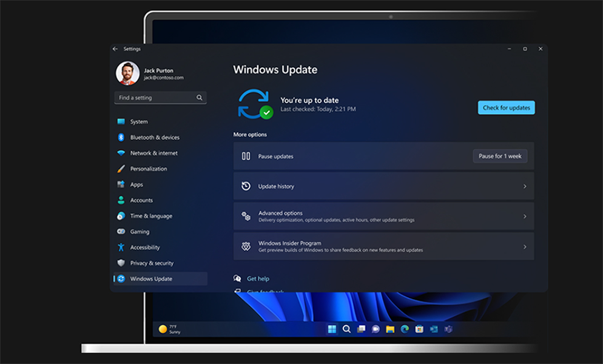Click the Gaming controller icon in sidebar
This screenshot has width=603, height=364.
coord(121,232)
